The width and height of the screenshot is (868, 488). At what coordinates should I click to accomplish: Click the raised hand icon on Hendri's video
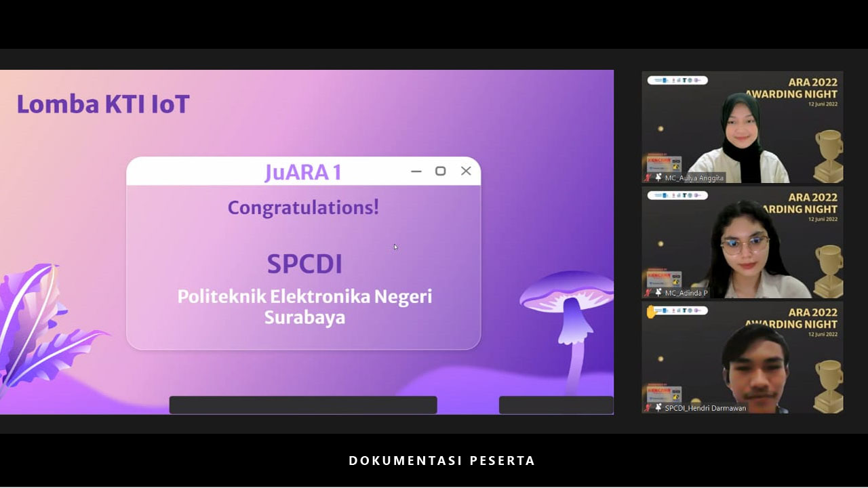[652, 312]
